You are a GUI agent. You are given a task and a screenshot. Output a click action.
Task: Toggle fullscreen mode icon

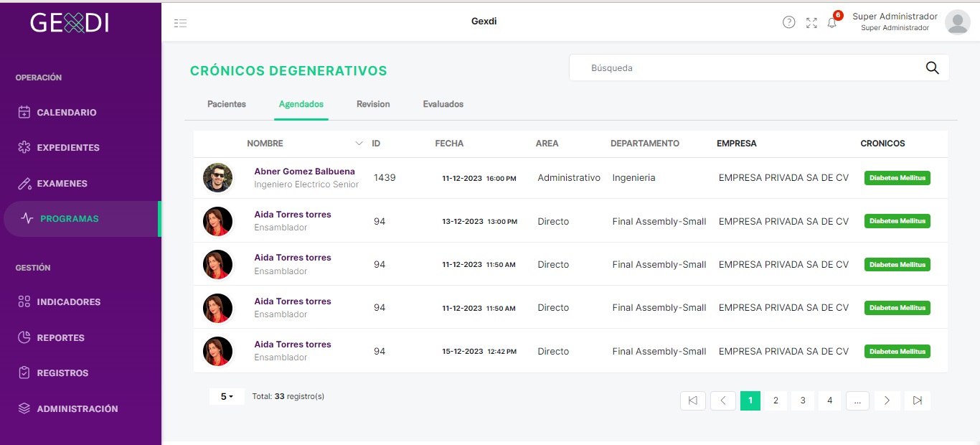click(x=811, y=23)
